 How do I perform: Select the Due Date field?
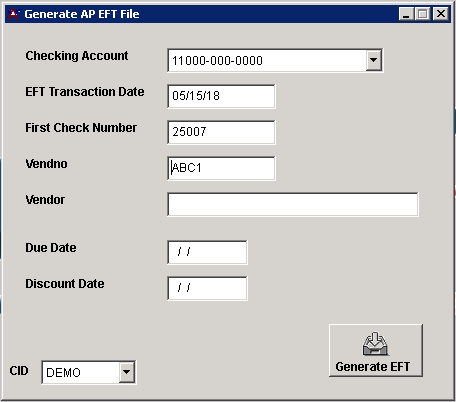207,252
